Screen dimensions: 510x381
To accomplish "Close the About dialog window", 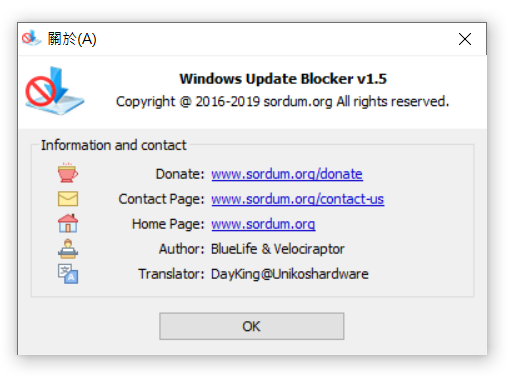I will 465,39.
